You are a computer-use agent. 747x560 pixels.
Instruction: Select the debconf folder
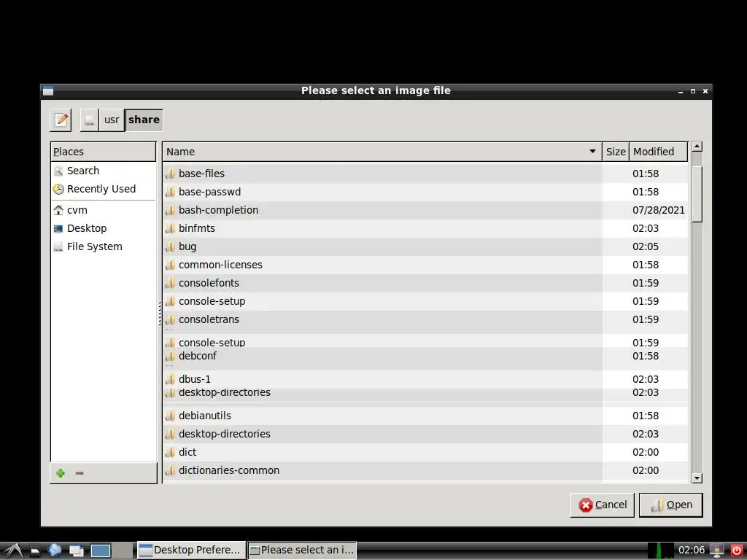tap(425, 356)
